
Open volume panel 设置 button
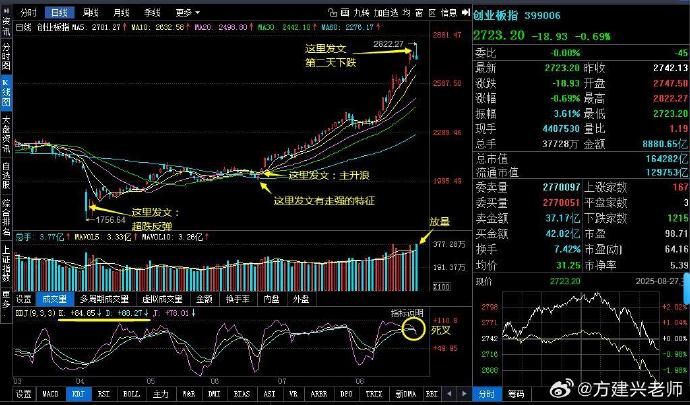pyautogui.click(x=24, y=299)
